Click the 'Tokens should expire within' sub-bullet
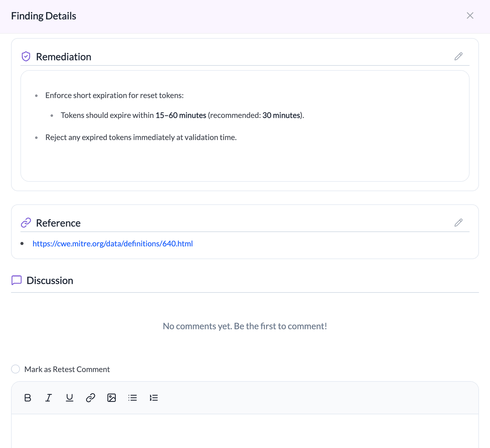The width and height of the screenshot is (490, 448). coord(182,115)
